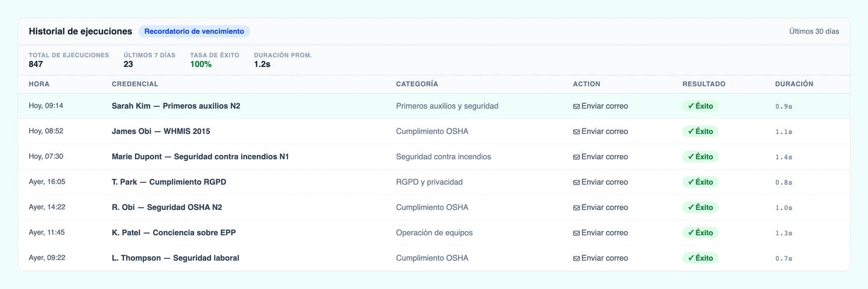Click the Operación de equipos category
Screen dimensions: 868x289
coord(435,232)
